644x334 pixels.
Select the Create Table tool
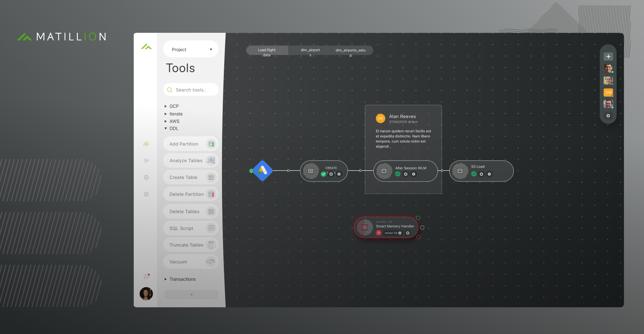[190, 177]
